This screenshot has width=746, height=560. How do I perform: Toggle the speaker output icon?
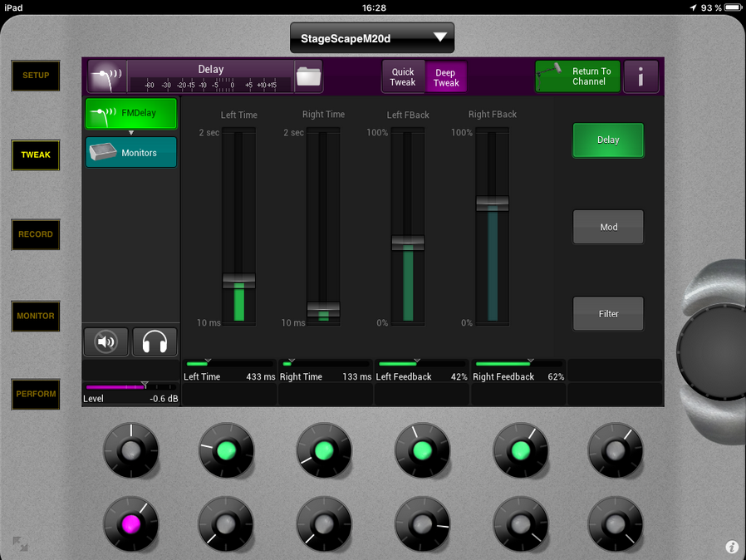point(106,341)
